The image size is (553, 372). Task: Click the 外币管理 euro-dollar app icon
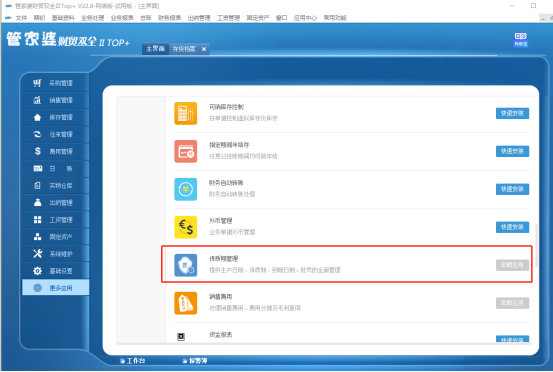coord(186,227)
